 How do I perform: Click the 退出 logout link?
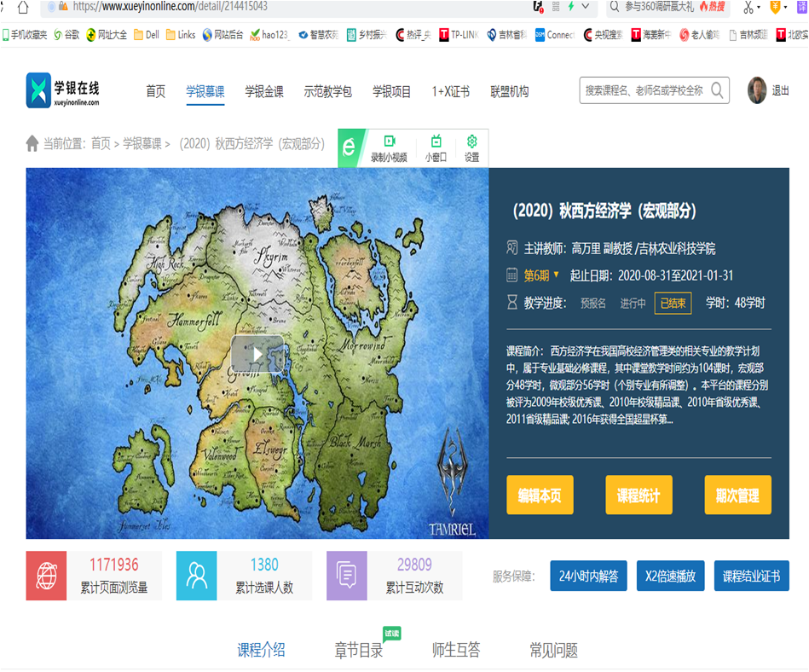coord(780,91)
